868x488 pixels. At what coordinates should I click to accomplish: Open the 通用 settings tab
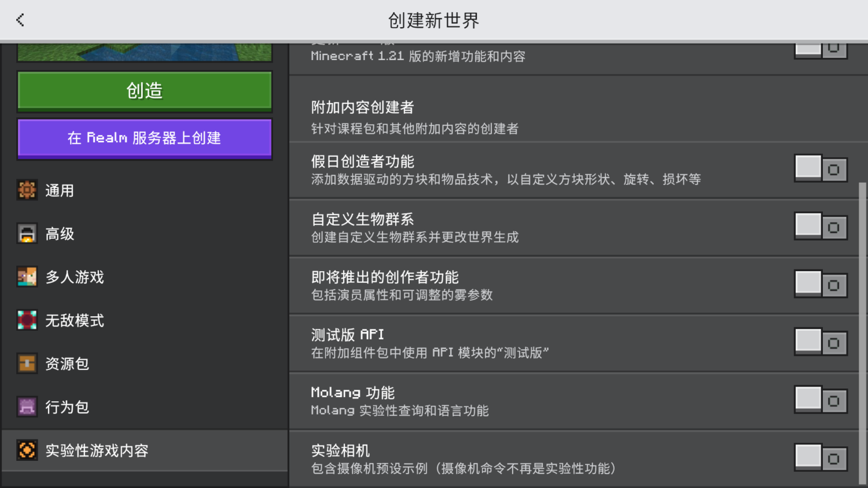tap(145, 190)
